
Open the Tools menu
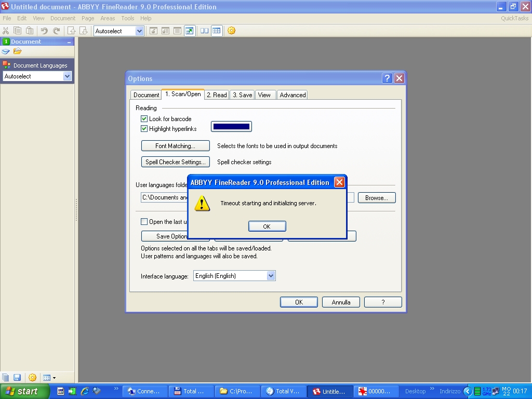tap(128, 18)
